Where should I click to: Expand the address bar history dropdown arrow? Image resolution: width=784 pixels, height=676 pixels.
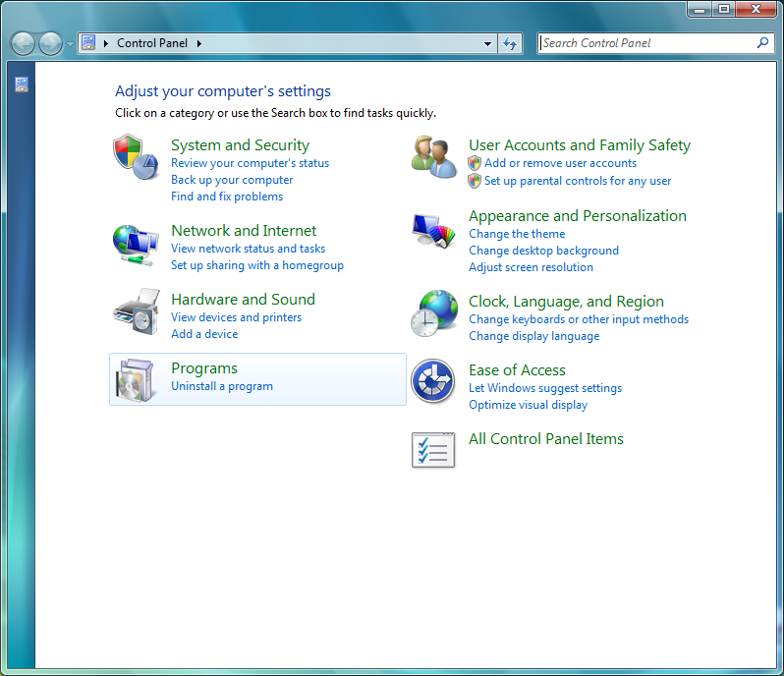pyautogui.click(x=487, y=43)
